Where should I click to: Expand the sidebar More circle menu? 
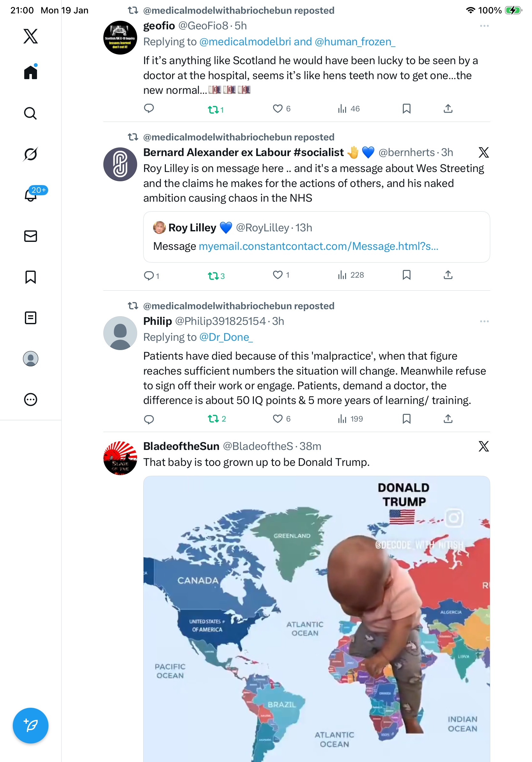tap(31, 399)
